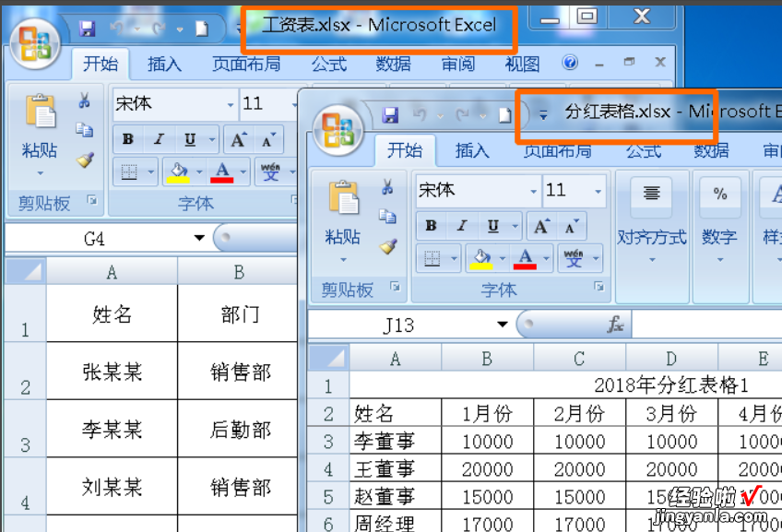Open font name dropdown in 分红表格 window
Image resolution: width=782 pixels, height=532 pixels.
point(533,192)
